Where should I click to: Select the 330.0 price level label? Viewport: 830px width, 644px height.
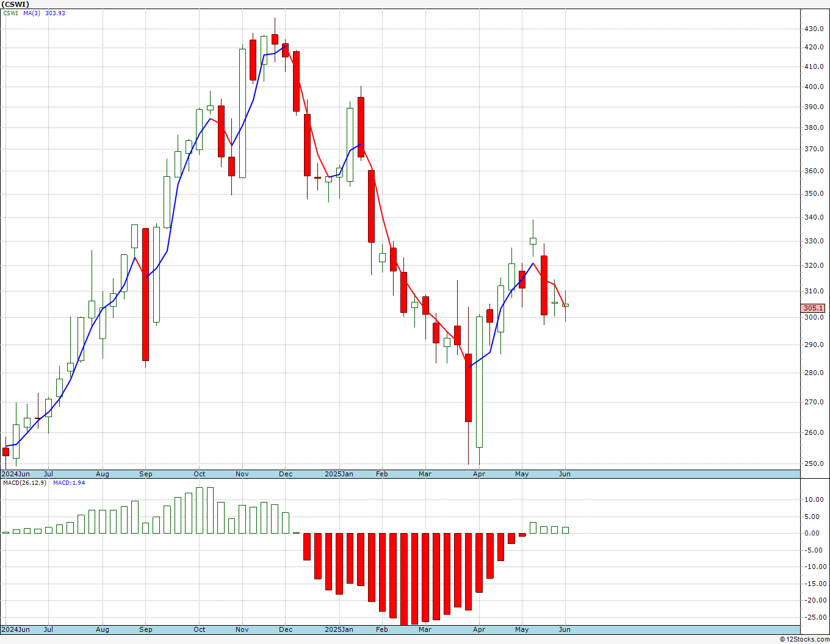click(x=814, y=241)
